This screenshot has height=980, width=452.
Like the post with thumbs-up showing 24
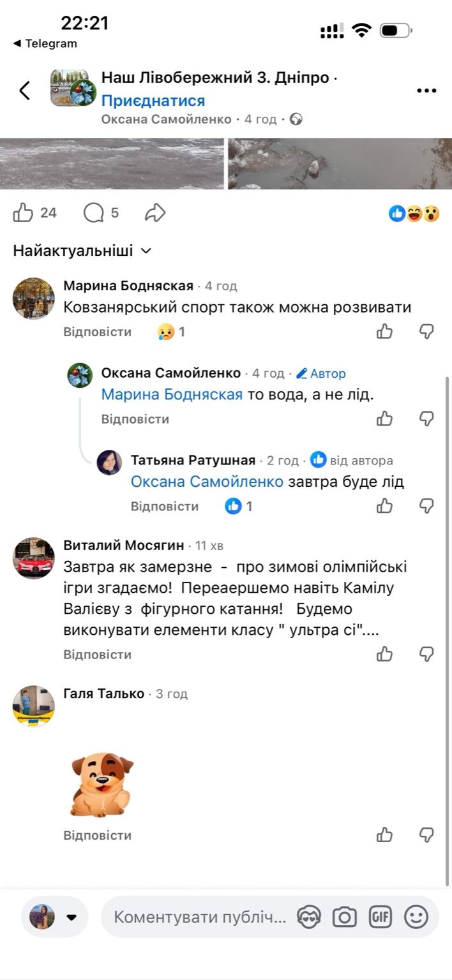click(23, 213)
